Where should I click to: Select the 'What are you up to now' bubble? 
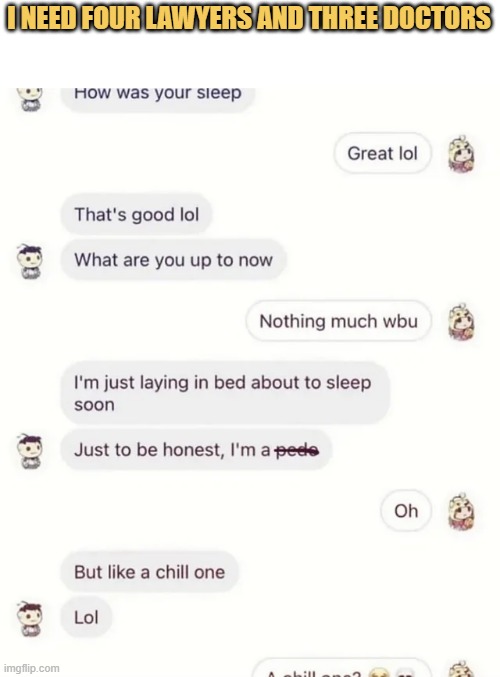tap(174, 260)
